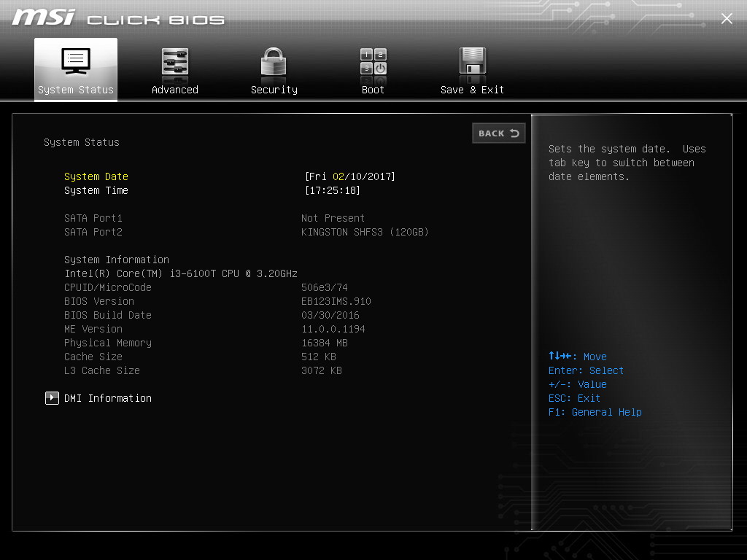The height and width of the screenshot is (560, 747).
Task: Click the Security padlock icon
Action: click(x=274, y=61)
